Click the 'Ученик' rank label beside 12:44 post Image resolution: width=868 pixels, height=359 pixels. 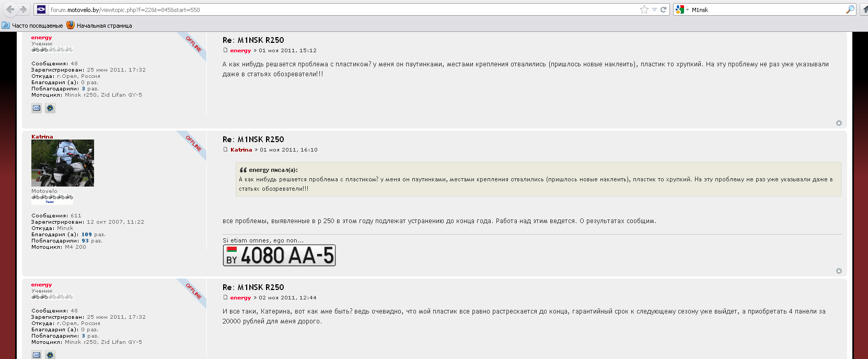coord(42,291)
